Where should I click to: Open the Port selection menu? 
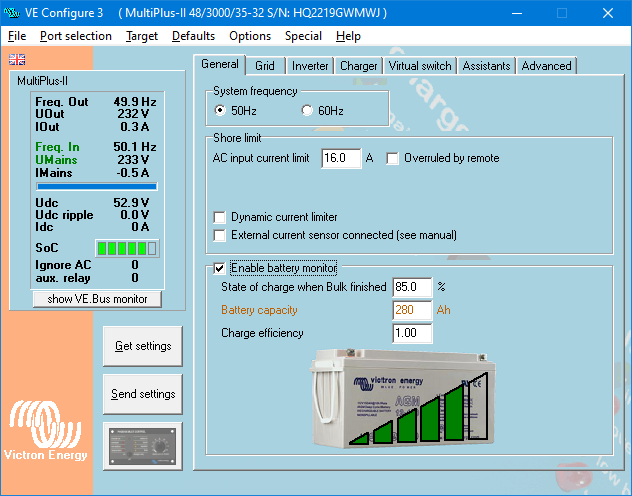[x=76, y=36]
